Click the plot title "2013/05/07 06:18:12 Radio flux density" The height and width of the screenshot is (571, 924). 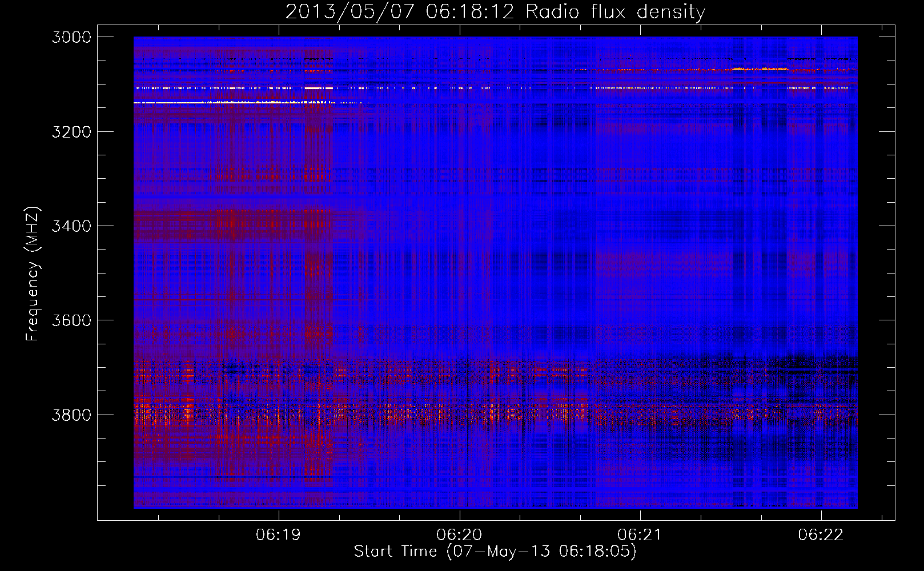tap(496, 11)
